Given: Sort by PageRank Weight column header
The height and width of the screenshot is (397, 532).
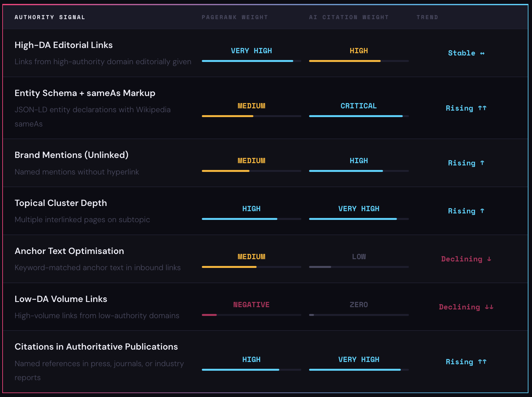Looking at the screenshot, I should point(235,17).
